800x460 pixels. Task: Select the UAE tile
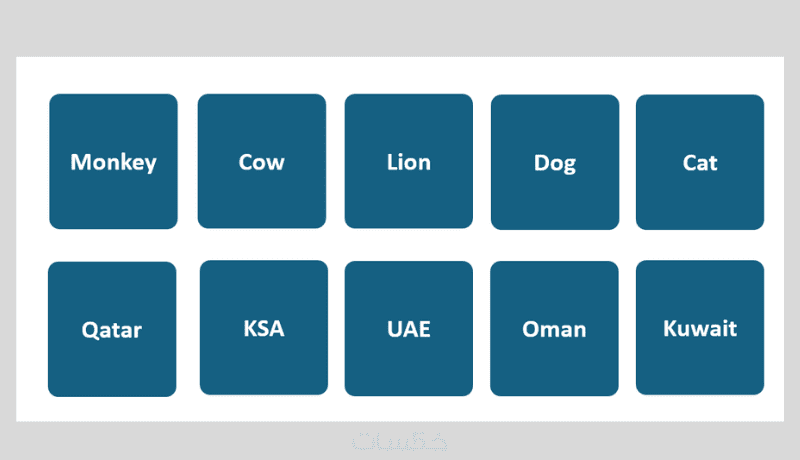(408, 328)
